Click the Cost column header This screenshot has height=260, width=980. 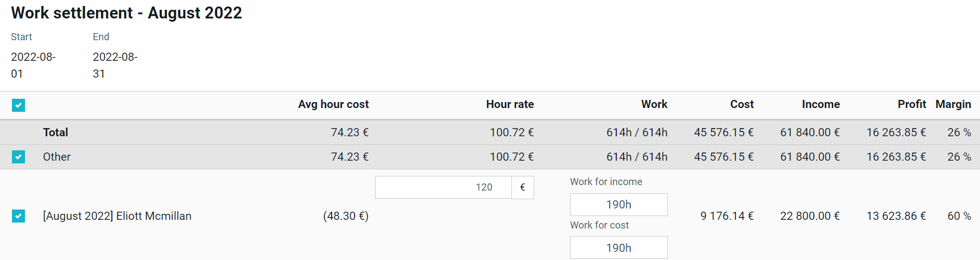tap(742, 104)
